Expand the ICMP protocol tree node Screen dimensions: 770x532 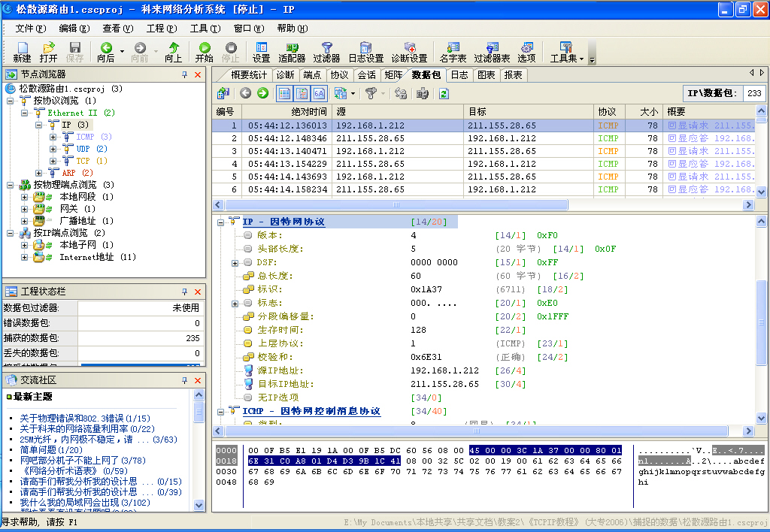point(53,137)
